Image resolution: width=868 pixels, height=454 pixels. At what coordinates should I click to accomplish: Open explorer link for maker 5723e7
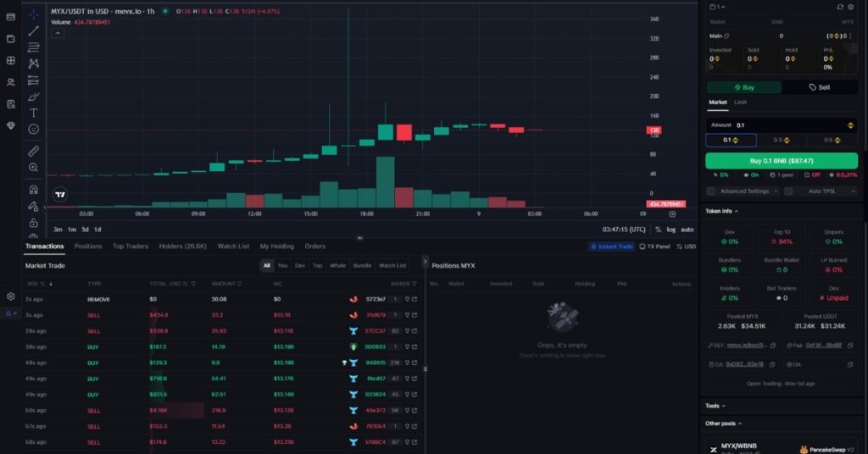[x=415, y=299]
